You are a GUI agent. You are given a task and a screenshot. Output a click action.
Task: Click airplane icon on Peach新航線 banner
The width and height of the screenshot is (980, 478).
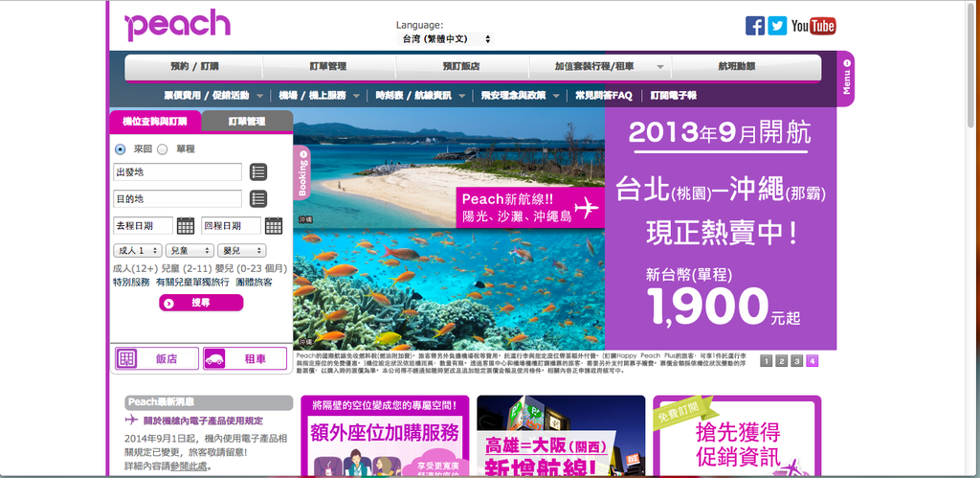(586, 208)
